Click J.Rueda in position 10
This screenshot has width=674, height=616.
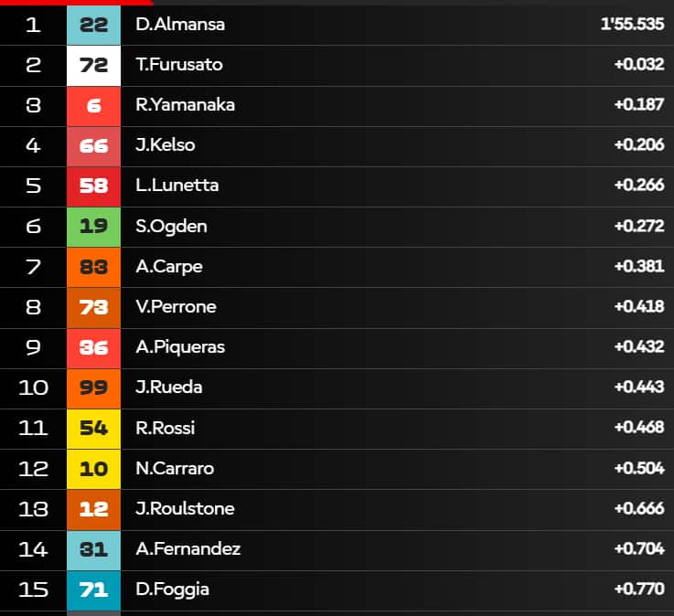169,388
